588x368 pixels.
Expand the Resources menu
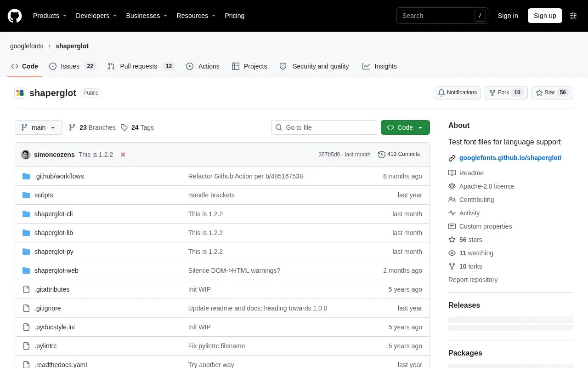click(196, 16)
